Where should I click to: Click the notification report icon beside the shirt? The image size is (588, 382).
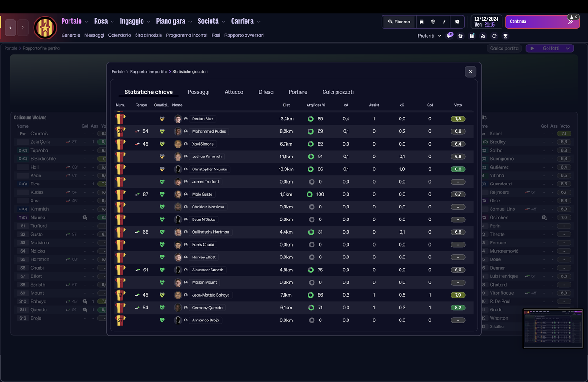pyautogui.click(x=472, y=36)
